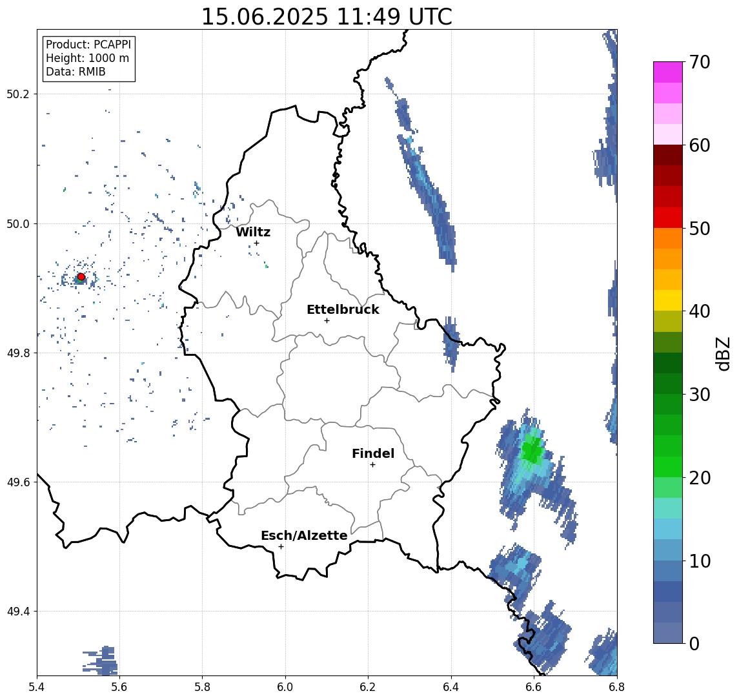Click the Ettelbruck station cross marker

[327, 321]
